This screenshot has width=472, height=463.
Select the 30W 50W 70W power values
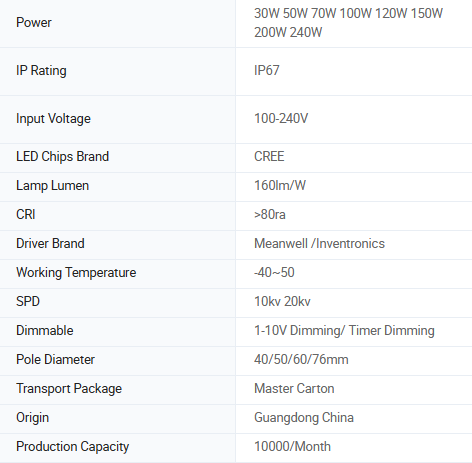tap(295, 14)
